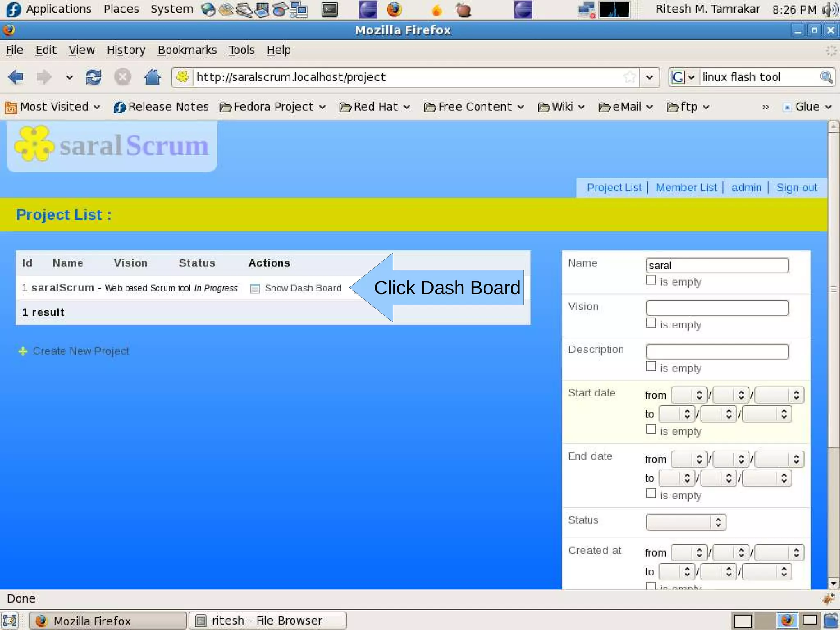This screenshot has height=630, width=840.
Task: Open the View menu
Action: 82,50
